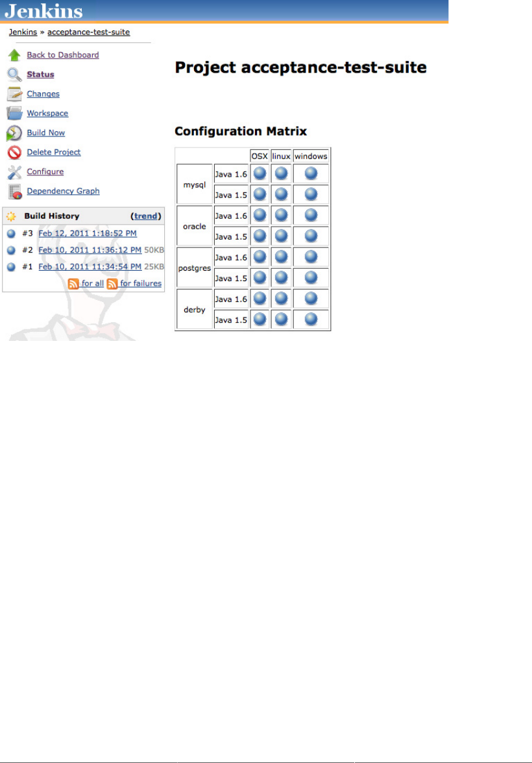Click the postgres row label
The width and height of the screenshot is (532, 763).
point(195,268)
